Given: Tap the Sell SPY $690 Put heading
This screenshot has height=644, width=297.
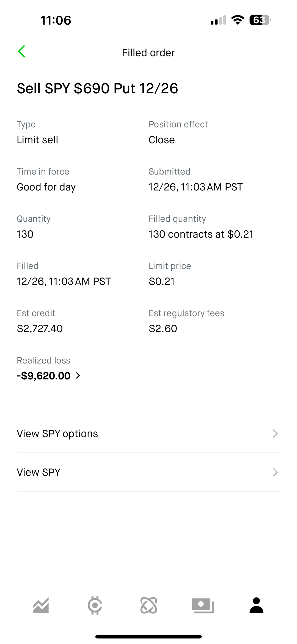Looking at the screenshot, I should click(97, 88).
